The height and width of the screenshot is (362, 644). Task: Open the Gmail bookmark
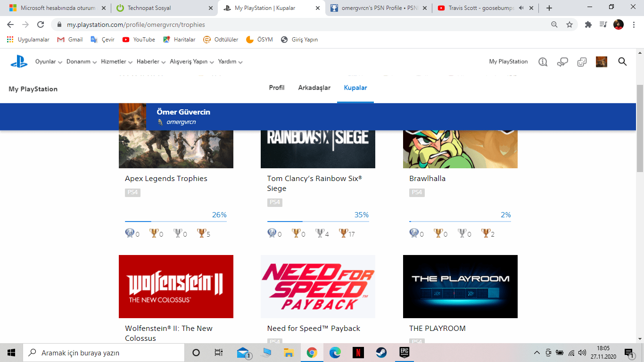click(70, 40)
